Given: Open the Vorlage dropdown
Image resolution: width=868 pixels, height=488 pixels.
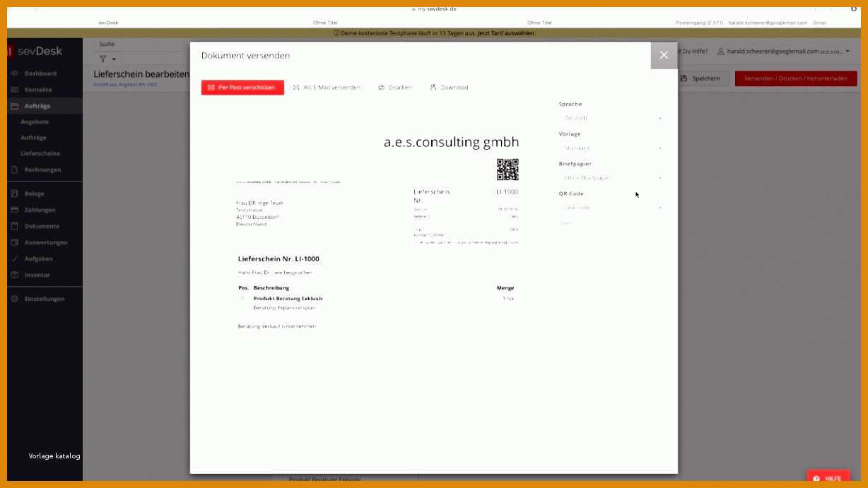Looking at the screenshot, I should [611, 148].
